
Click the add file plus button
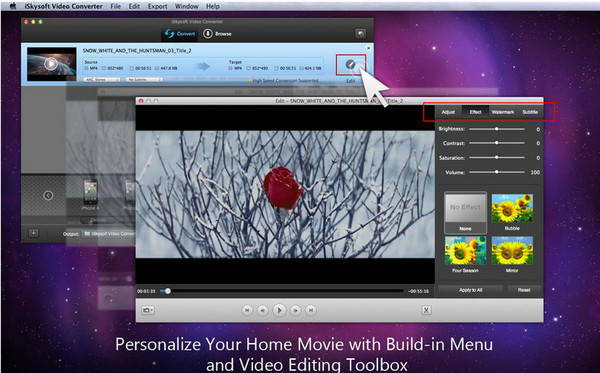(x=34, y=233)
